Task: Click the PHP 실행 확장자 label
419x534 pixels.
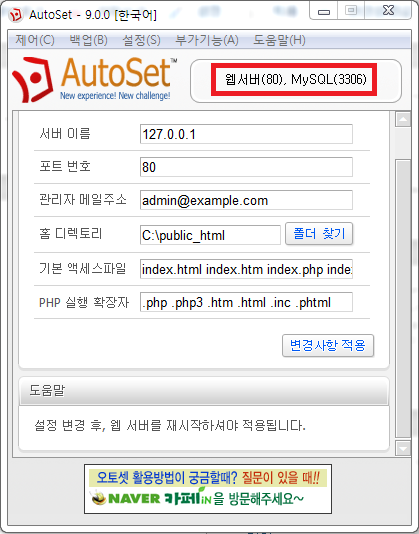Action: tap(84, 302)
